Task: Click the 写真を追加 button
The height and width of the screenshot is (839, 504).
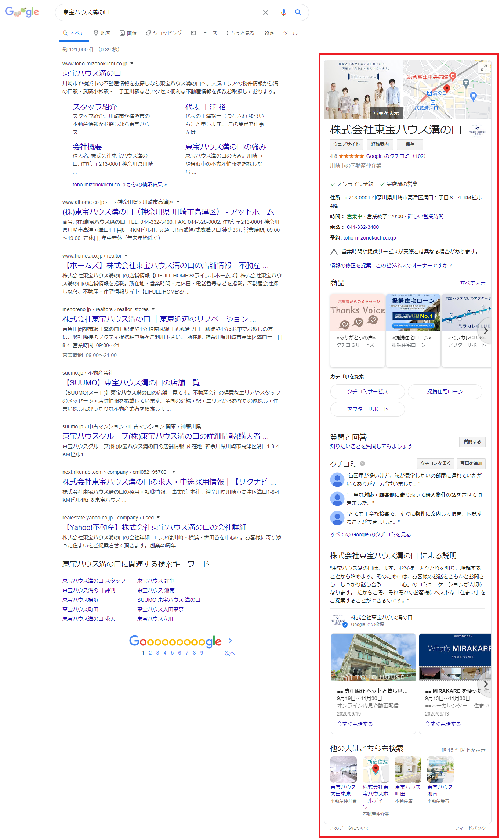Action: (471, 464)
